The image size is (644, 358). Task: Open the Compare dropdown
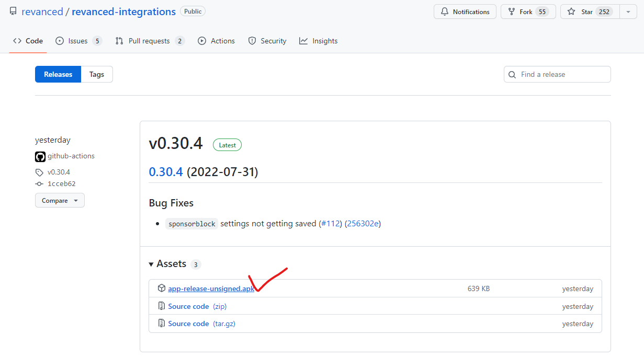click(60, 201)
